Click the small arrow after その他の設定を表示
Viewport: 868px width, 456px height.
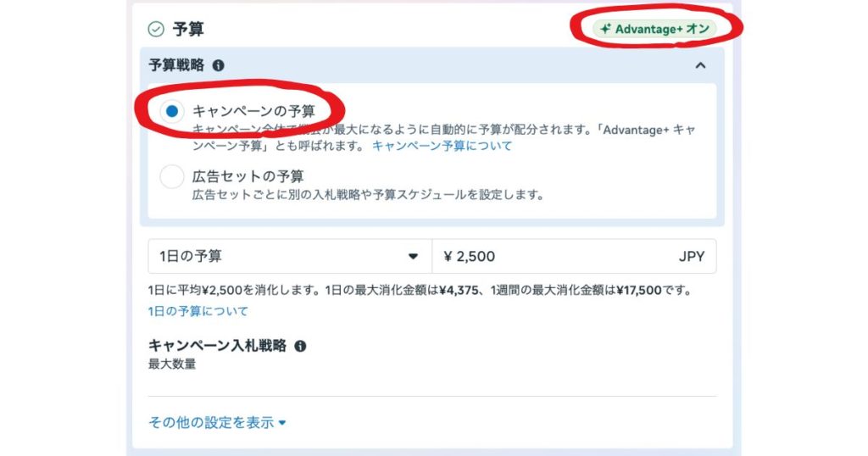click(282, 422)
